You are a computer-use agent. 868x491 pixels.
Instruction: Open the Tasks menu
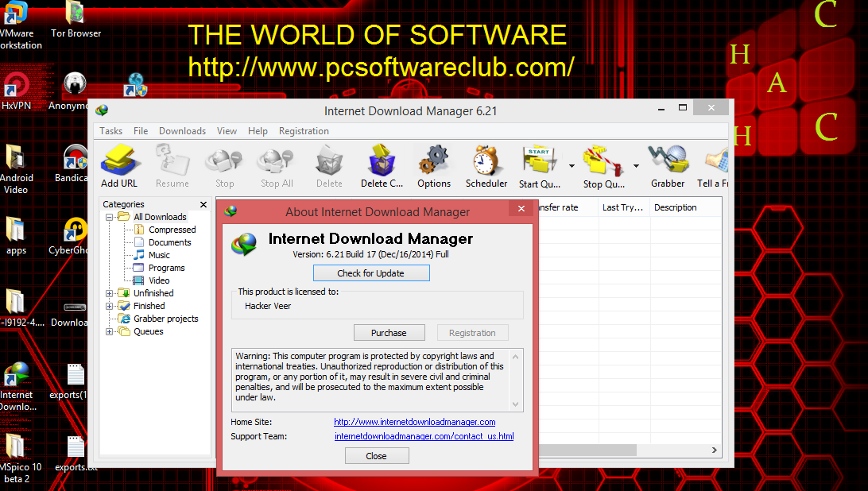[110, 131]
